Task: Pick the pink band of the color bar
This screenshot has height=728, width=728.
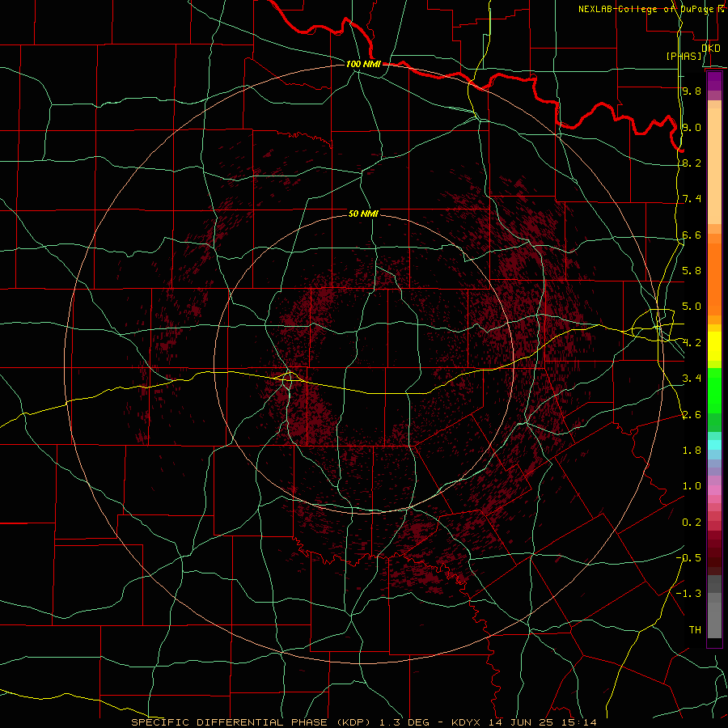Action: point(714,490)
